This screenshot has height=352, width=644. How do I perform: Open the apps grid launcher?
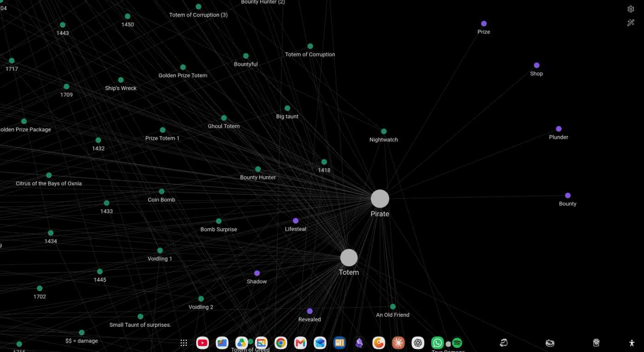(x=184, y=343)
